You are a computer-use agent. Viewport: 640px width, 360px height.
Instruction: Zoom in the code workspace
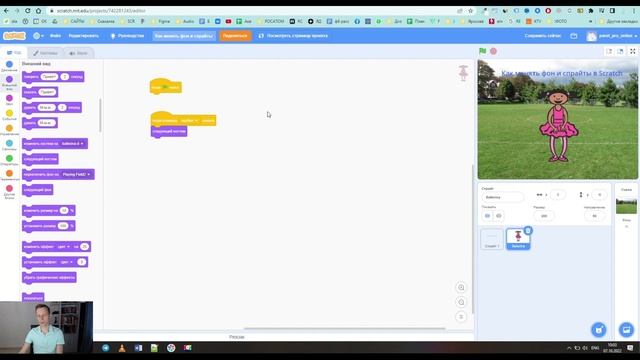point(461,287)
